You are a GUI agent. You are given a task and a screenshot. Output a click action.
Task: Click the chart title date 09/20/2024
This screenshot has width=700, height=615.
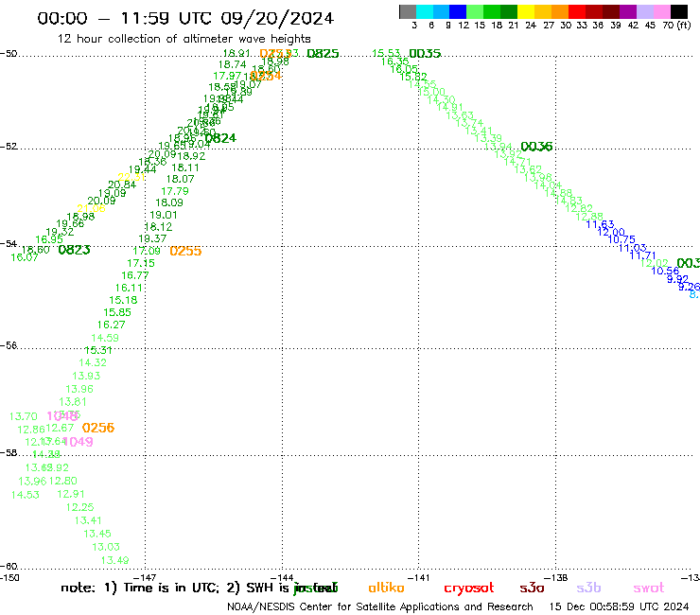(x=277, y=18)
